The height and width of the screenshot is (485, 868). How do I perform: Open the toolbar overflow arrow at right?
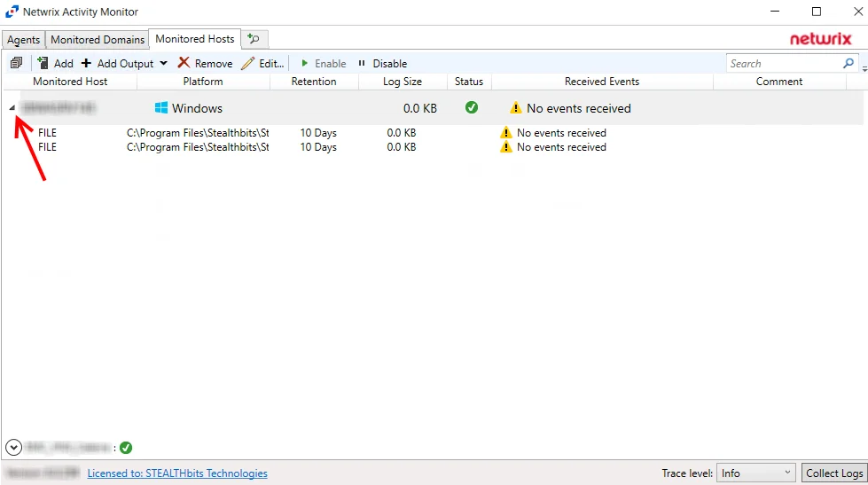pos(864,69)
